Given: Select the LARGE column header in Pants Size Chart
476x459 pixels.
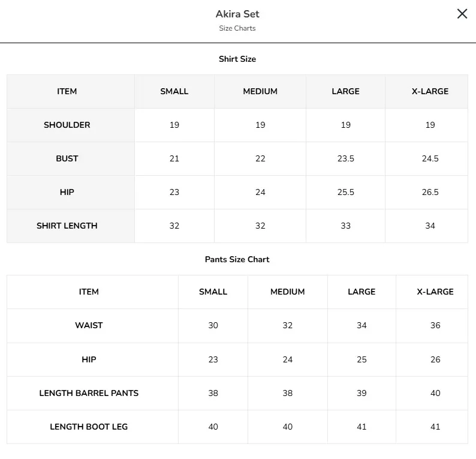Looking at the screenshot, I should tap(361, 292).
